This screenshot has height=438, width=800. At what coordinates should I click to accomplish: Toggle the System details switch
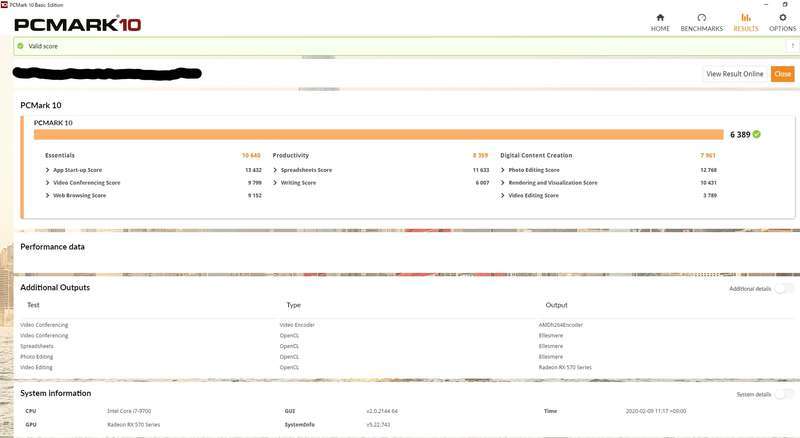[x=784, y=394]
